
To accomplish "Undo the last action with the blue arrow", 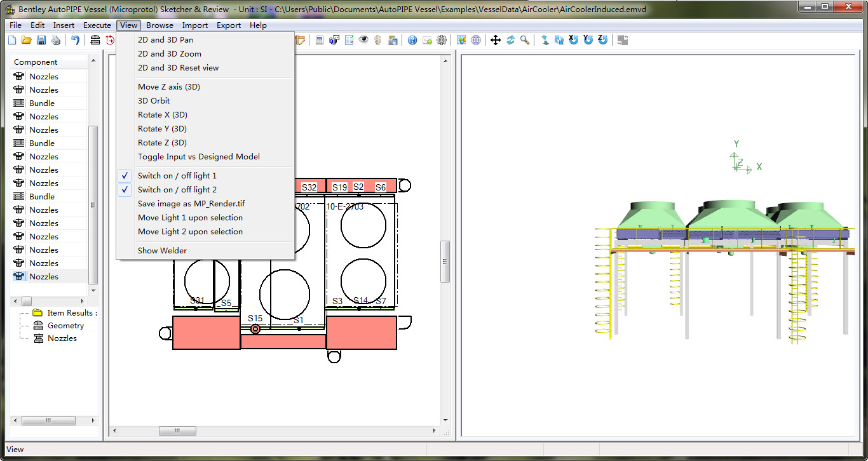I will click(x=76, y=40).
